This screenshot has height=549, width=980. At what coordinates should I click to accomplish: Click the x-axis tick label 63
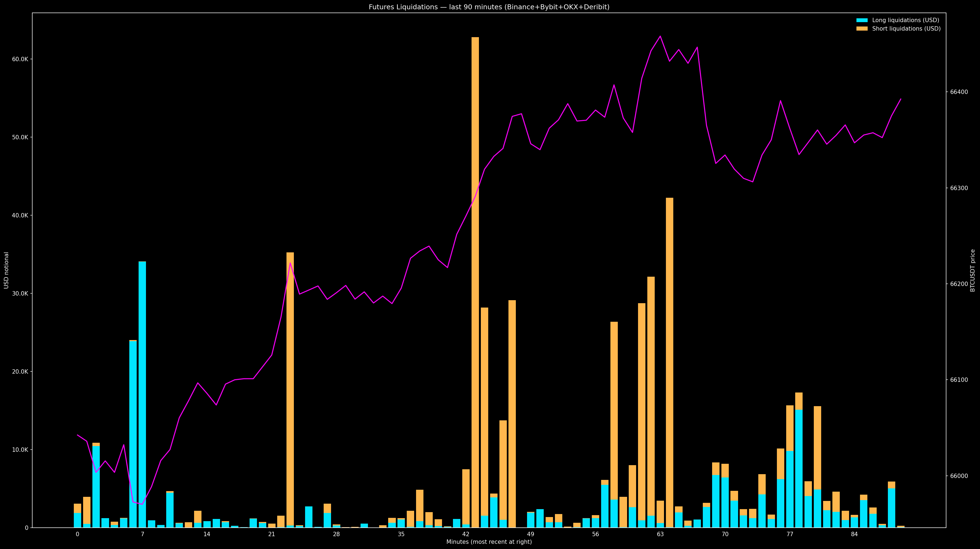660,534
